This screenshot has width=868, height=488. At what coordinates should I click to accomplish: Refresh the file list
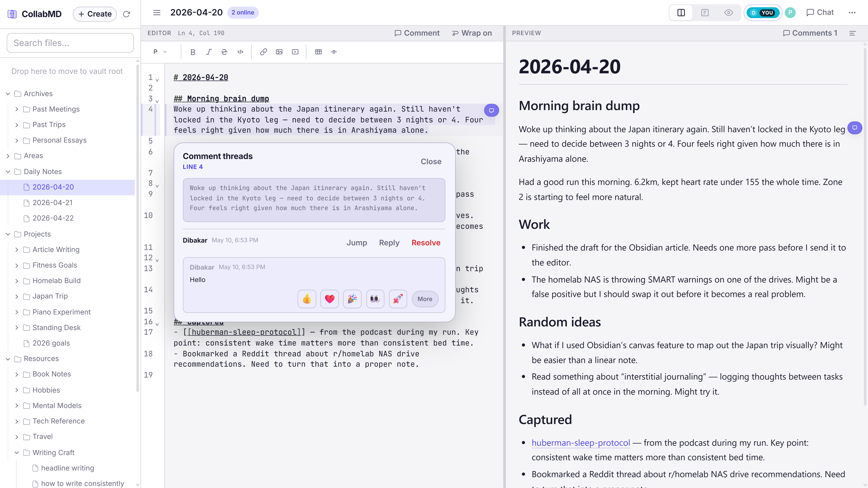click(126, 14)
